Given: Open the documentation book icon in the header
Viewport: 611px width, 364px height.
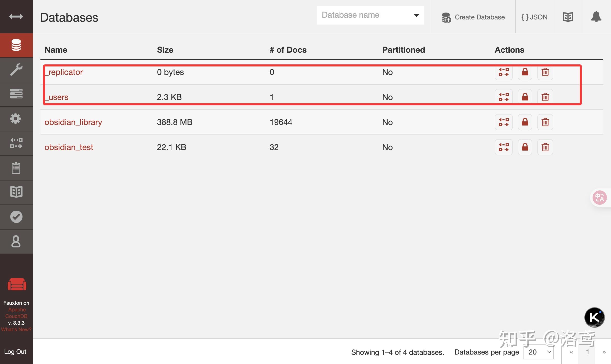Looking at the screenshot, I should click(568, 17).
